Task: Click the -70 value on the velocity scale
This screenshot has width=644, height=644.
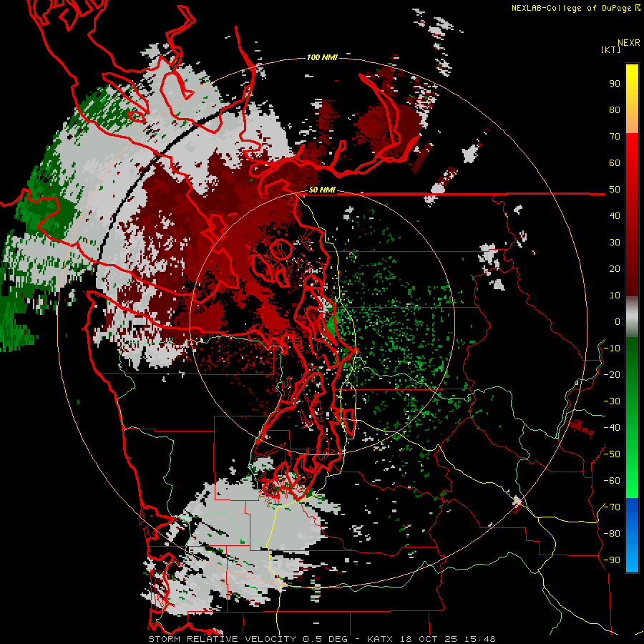Action: pos(612,507)
